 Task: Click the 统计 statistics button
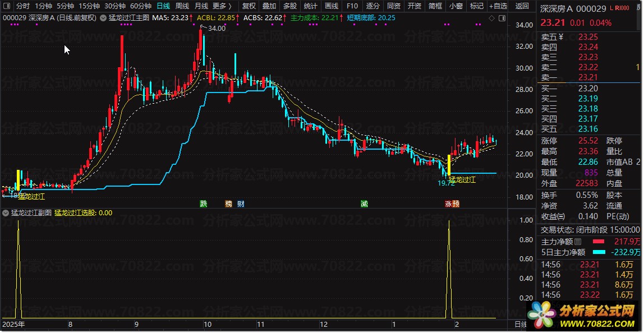coord(311,6)
